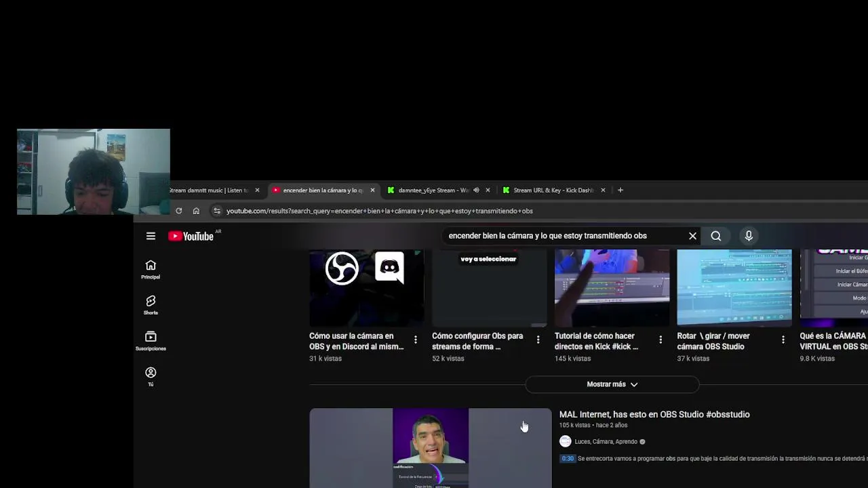Expand results with Mostrar más

612,384
